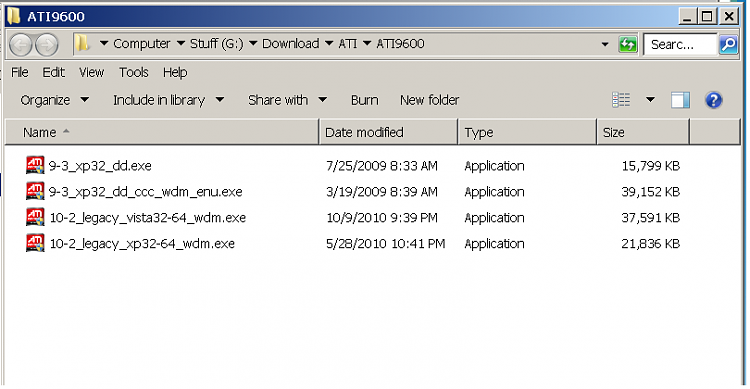This screenshot has width=750, height=389.
Task: Minimize the ATI9600 window
Action: 687,16
